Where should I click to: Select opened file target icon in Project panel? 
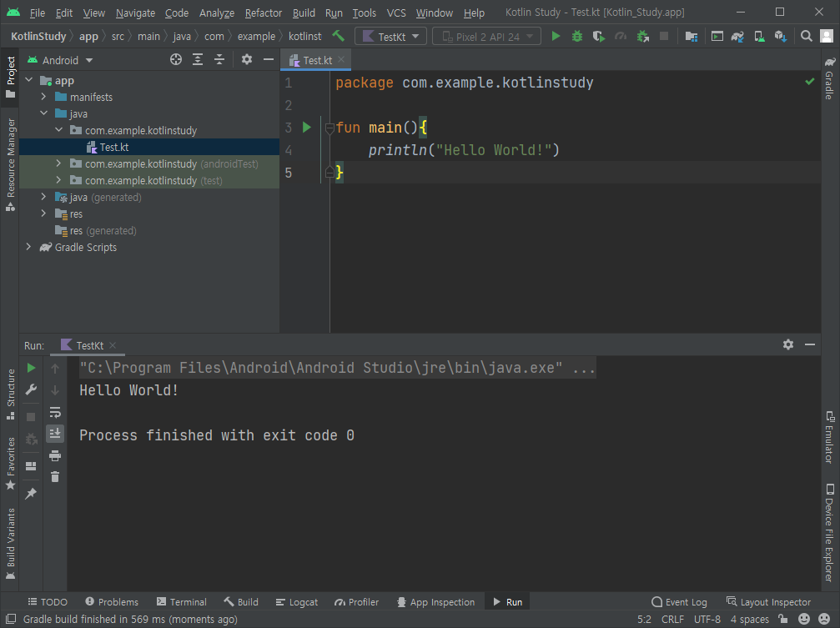pyautogui.click(x=176, y=59)
